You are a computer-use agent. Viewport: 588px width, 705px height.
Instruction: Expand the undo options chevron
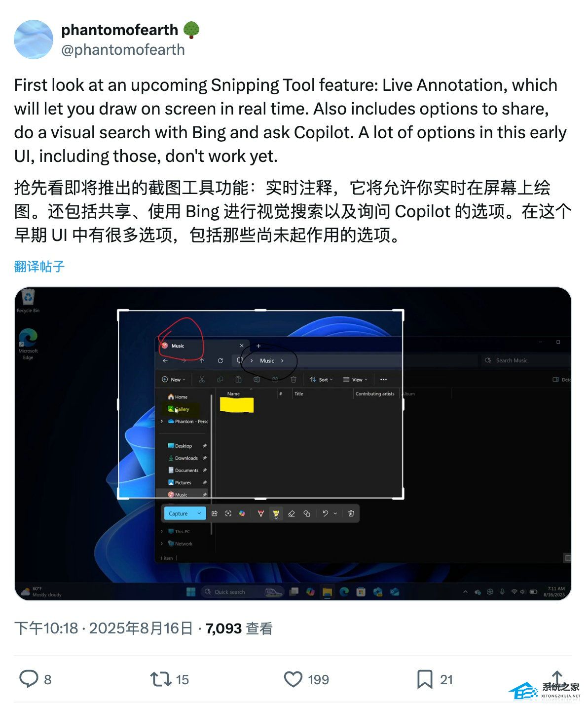pos(335,513)
